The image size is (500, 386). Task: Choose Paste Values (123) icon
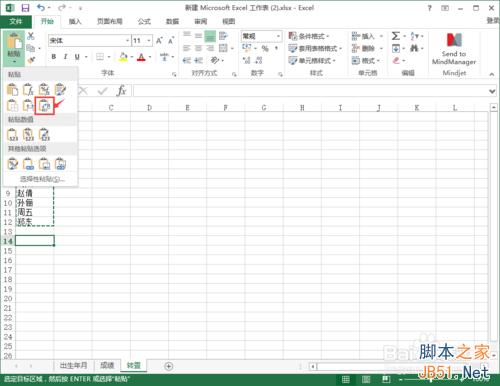(x=12, y=135)
